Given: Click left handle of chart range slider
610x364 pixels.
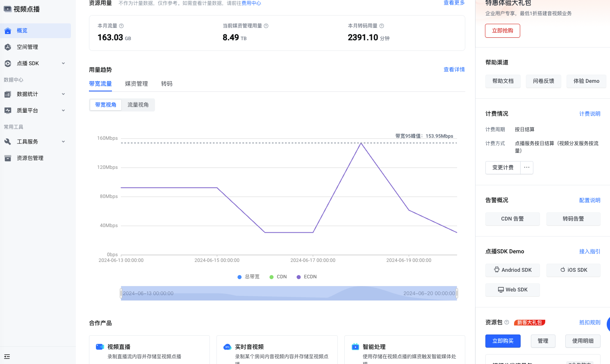Looking at the screenshot, I should (x=121, y=293).
